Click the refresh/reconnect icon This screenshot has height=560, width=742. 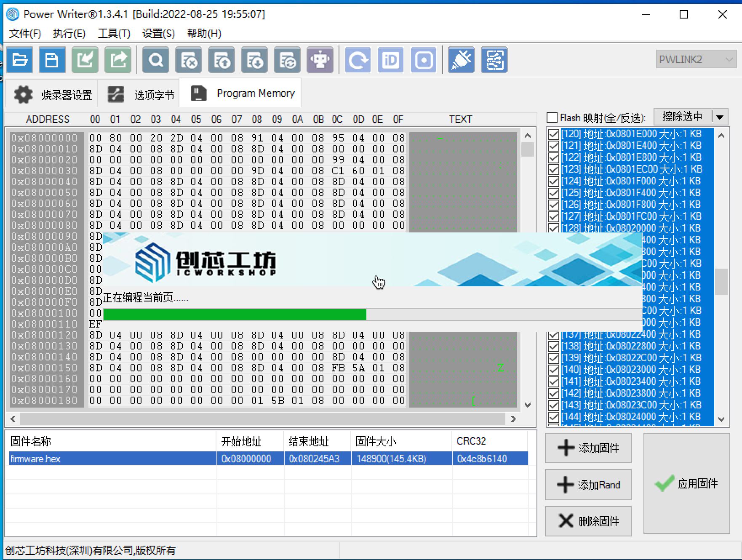[x=357, y=60]
